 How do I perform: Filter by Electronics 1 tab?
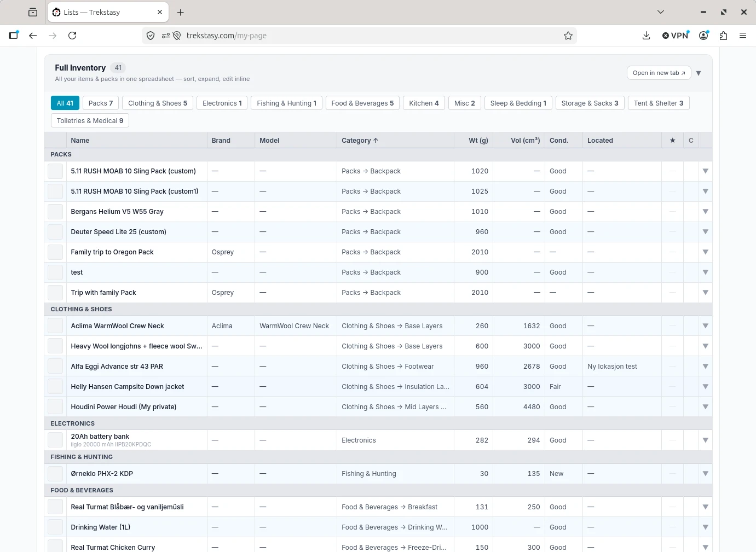pyautogui.click(x=222, y=103)
